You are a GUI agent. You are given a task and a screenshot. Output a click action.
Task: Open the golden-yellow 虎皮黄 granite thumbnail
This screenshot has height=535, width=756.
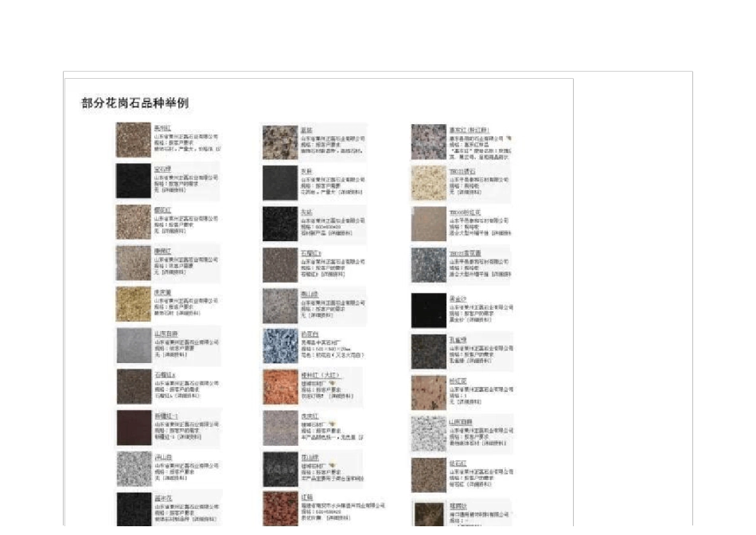(134, 304)
